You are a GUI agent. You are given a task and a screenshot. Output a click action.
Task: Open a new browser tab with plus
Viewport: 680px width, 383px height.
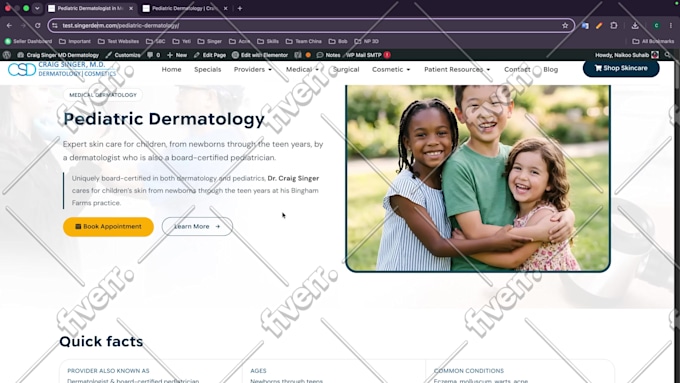click(x=240, y=8)
